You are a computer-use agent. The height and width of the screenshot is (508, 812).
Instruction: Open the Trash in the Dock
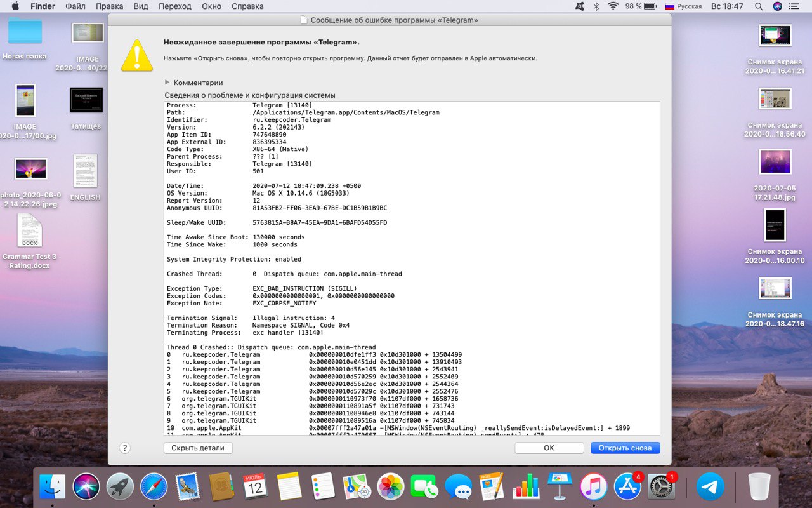point(759,487)
